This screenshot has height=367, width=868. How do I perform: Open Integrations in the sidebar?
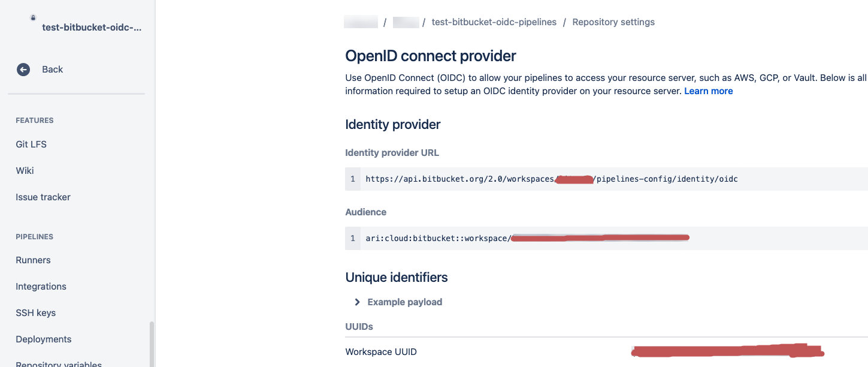tap(41, 287)
